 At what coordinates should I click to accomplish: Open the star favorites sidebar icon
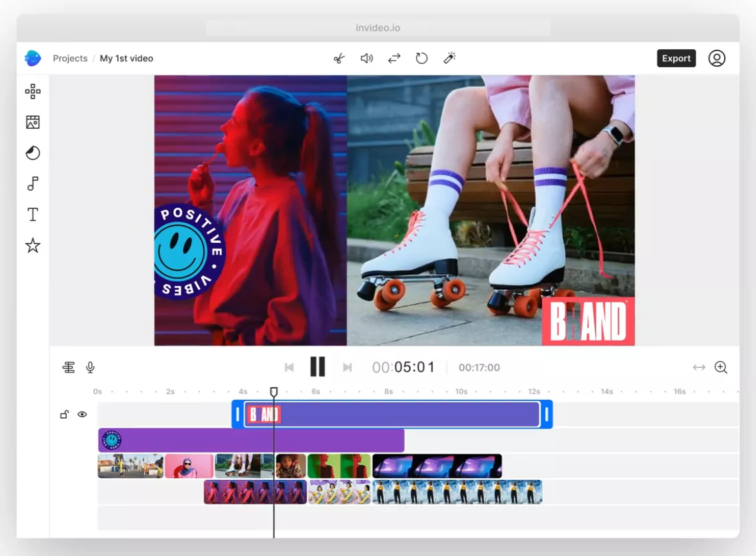click(33, 245)
